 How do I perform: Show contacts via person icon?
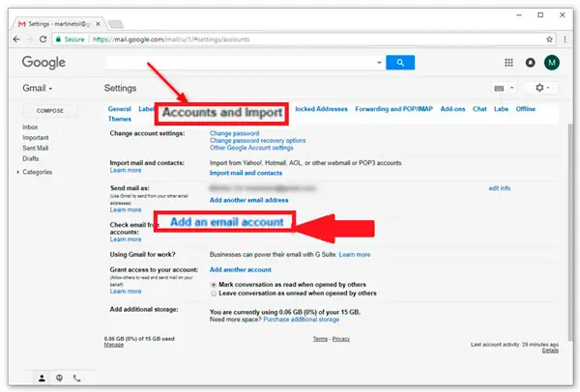[42, 378]
